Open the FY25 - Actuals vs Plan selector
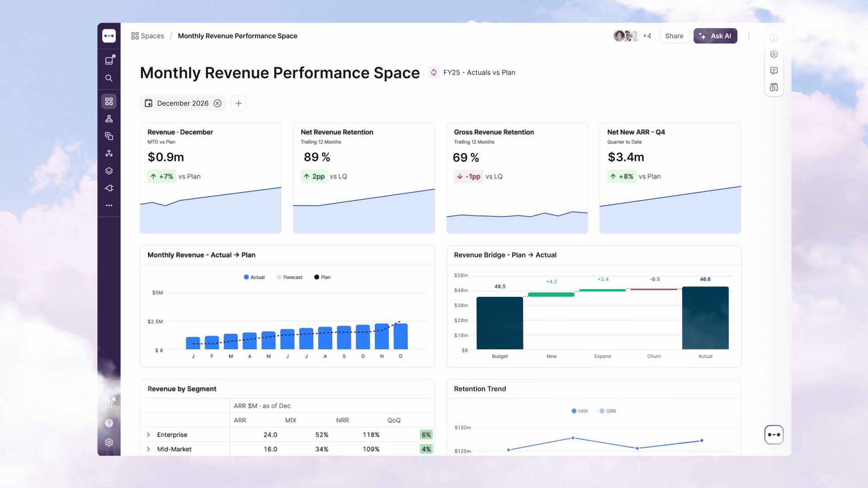Viewport: 868px width, 488px height. (x=479, y=72)
